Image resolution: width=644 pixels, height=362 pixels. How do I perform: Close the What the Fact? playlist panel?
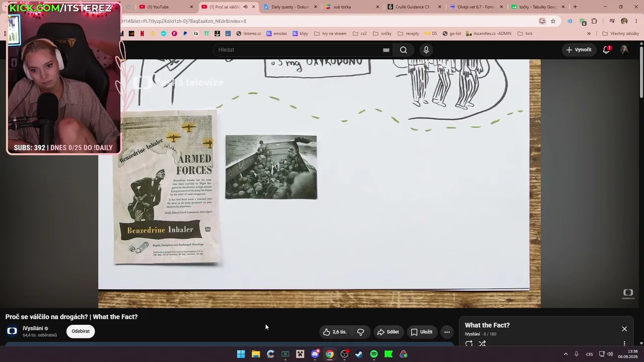624,329
